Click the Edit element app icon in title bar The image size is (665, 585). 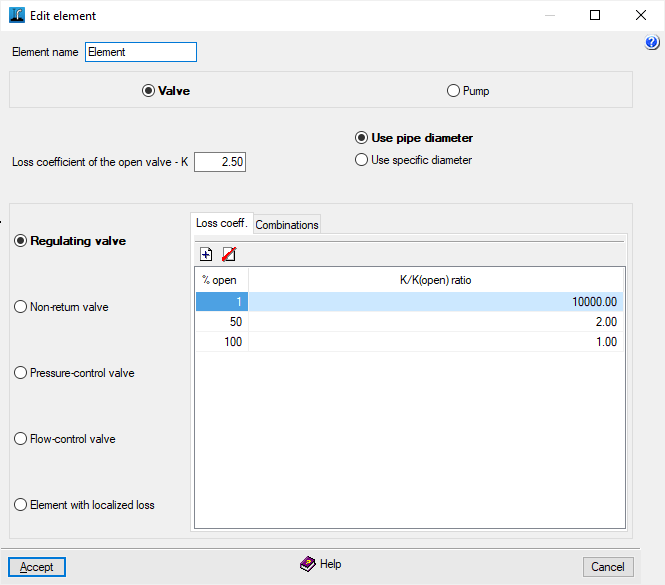pos(17,15)
